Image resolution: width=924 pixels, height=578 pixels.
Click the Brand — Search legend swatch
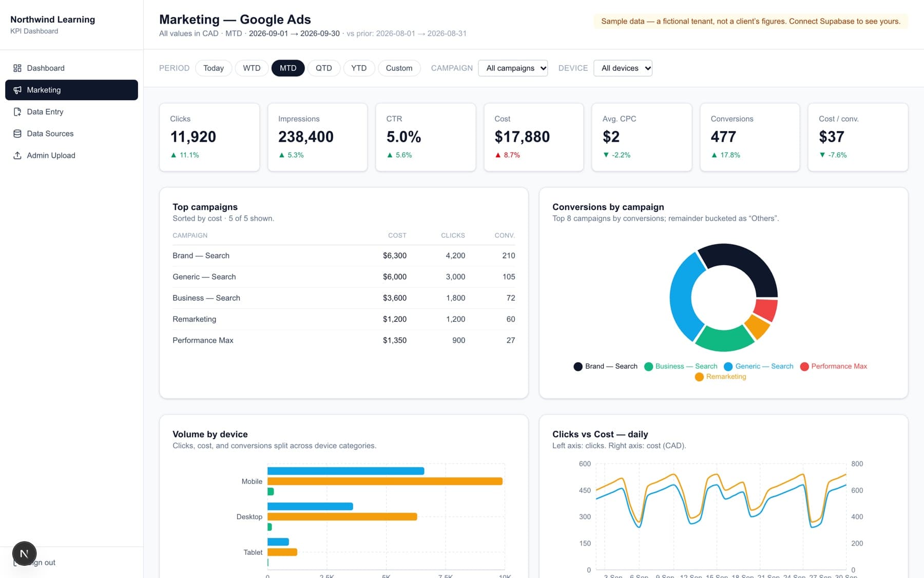click(x=578, y=366)
